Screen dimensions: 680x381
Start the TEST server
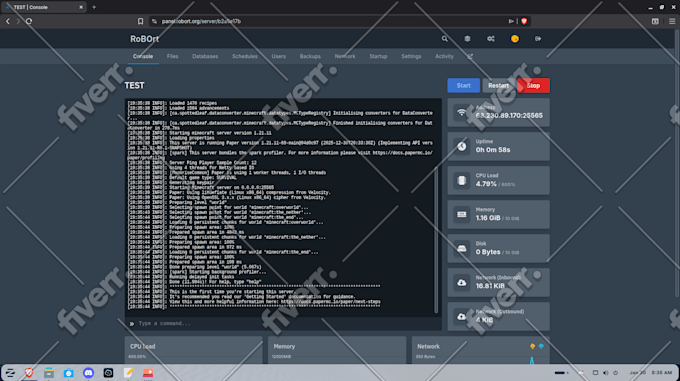pos(464,85)
